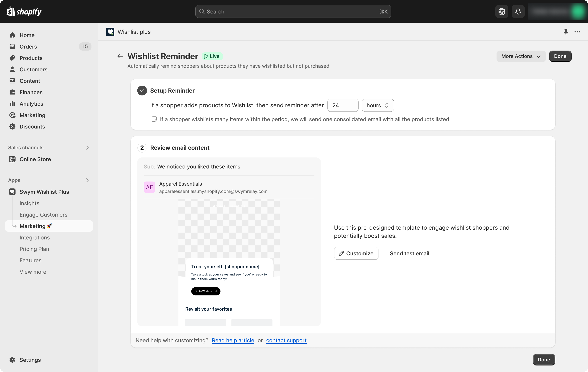Click Send test email
This screenshot has width=588, height=372.
point(409,253)
